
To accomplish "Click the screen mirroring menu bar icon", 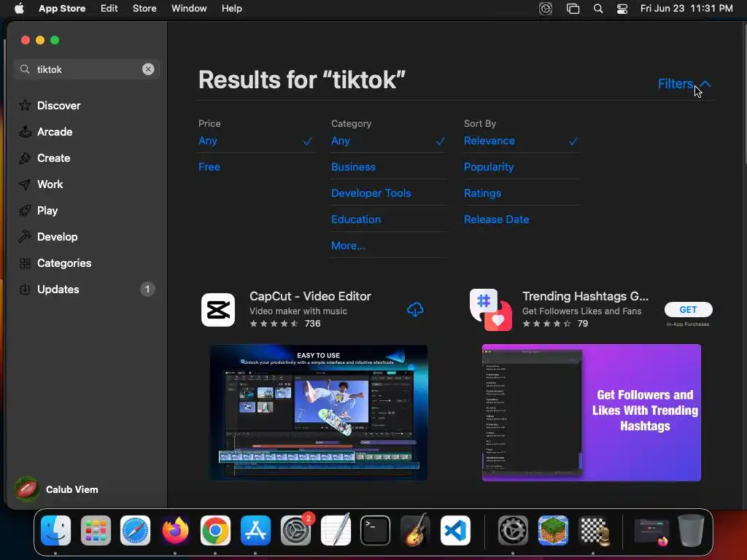I will point(573,9).
